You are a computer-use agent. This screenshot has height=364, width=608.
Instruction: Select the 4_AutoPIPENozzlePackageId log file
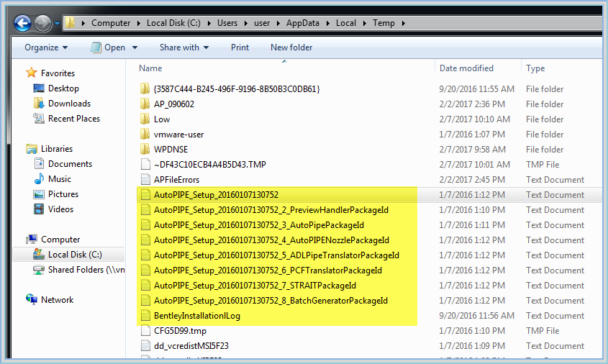coord(271,240)
